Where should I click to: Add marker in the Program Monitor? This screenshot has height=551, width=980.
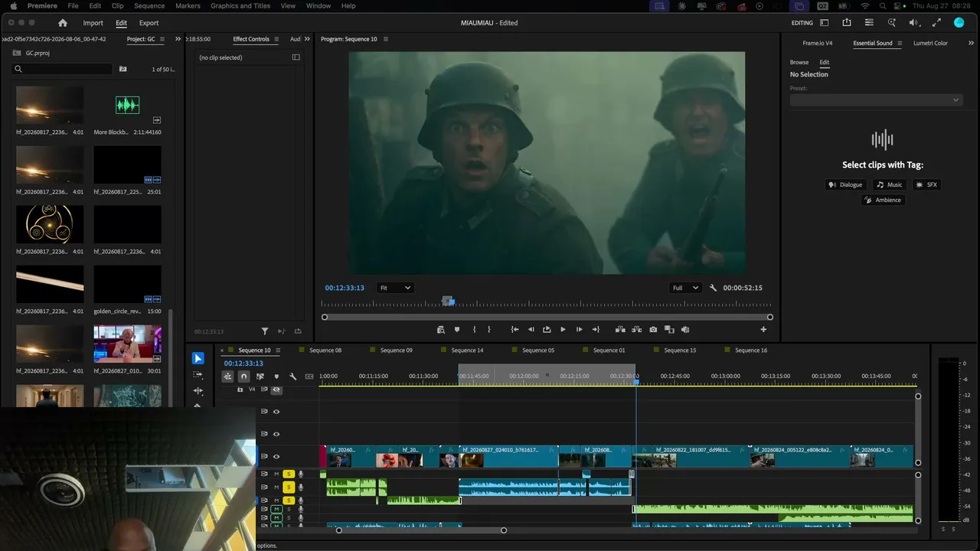pyautogui.click(x=457, y=330)
